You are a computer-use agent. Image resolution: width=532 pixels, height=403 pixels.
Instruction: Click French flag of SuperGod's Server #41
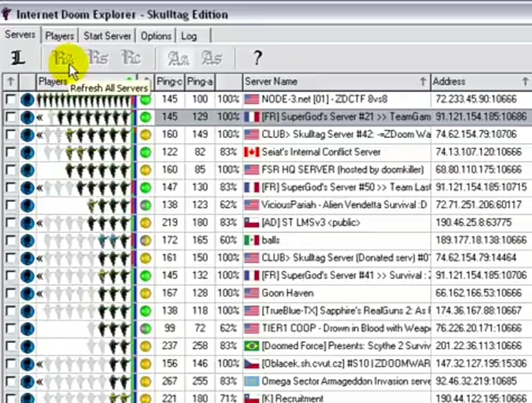pos(251,276)
